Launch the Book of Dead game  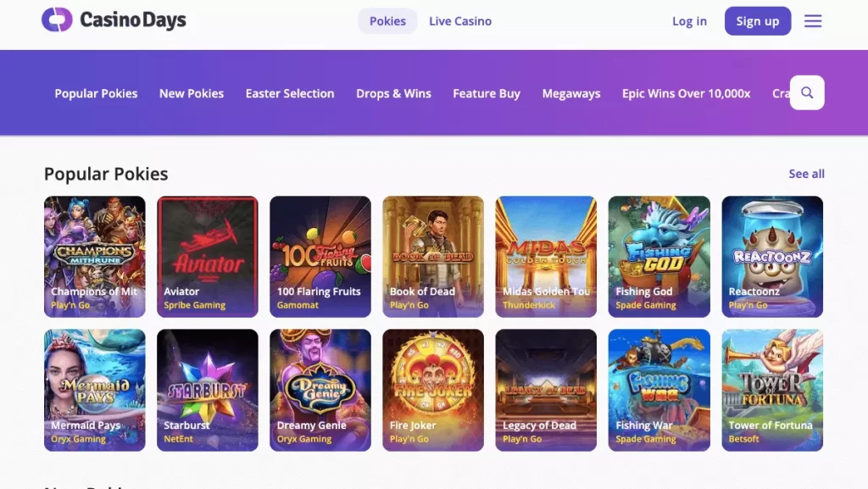coord(433,256)
